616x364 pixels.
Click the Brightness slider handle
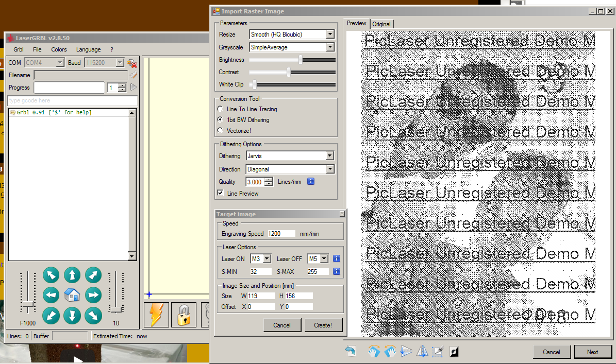click(301, 60)
